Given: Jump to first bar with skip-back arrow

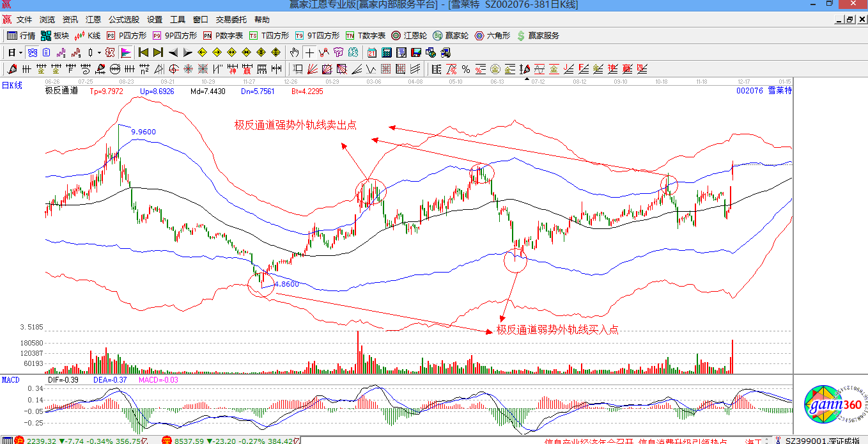Looking at the screenshot, I should (x=143, y=52).
